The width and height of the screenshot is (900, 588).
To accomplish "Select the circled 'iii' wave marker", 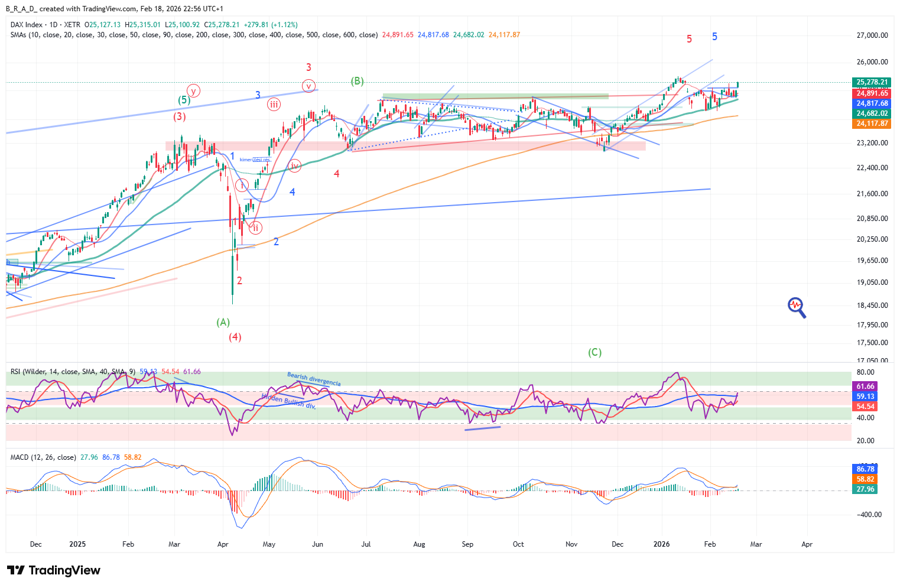I will (274, 105).
